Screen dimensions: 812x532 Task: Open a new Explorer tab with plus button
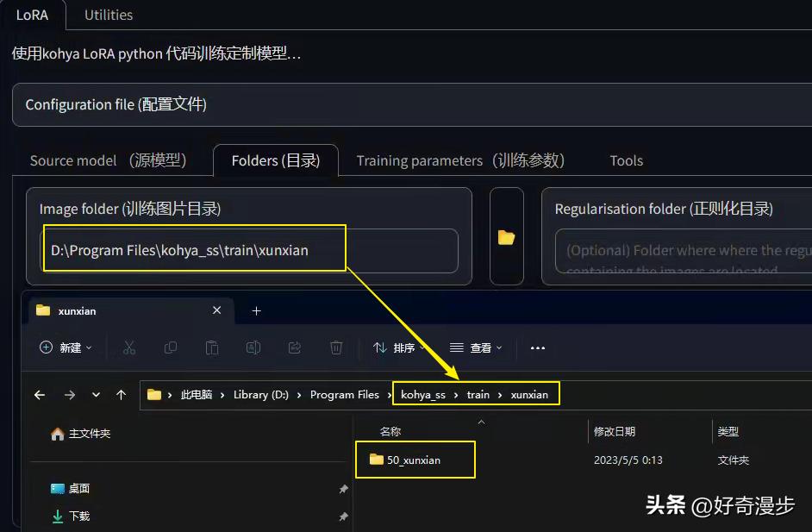256,310
